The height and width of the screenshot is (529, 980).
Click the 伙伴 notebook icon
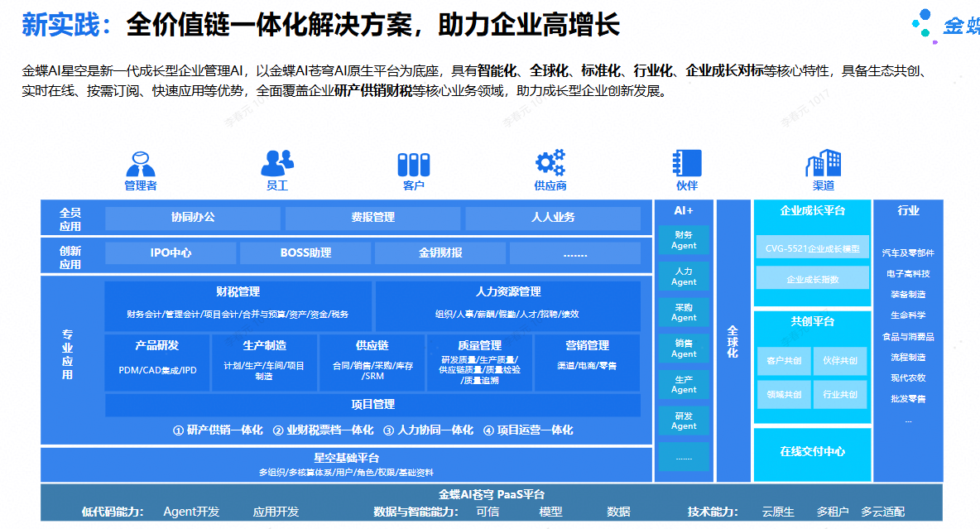687,163
